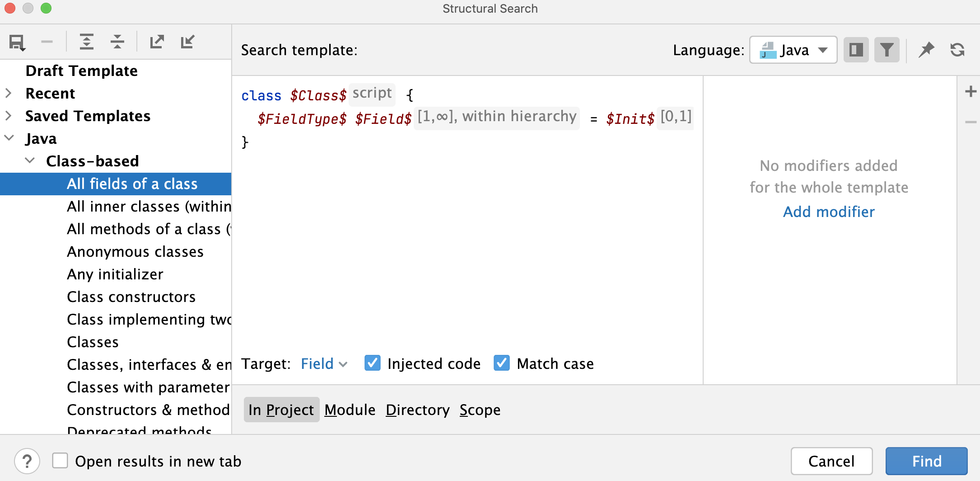
Task: Collapse all nodes in the template tree
Action: pos(118,42)
